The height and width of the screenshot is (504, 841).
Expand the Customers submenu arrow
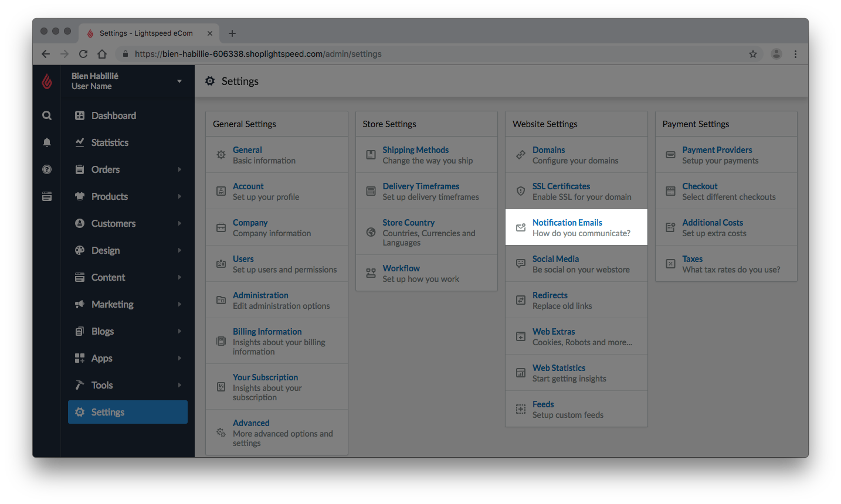179,223
